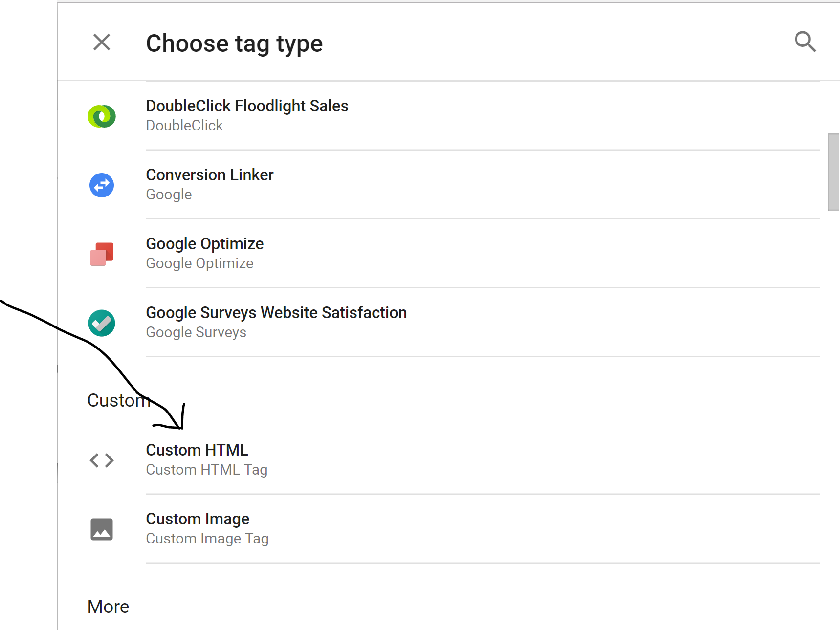Pick Google Optimize tag type
Image resolution: width=840 pixels, height=630 pixels.
point(204,244)
